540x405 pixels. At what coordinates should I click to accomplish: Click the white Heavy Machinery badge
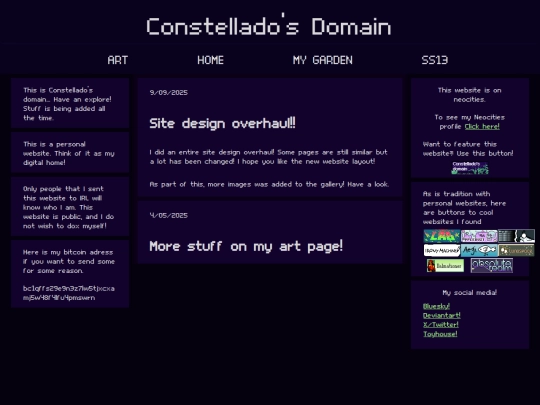pos(442,250)
